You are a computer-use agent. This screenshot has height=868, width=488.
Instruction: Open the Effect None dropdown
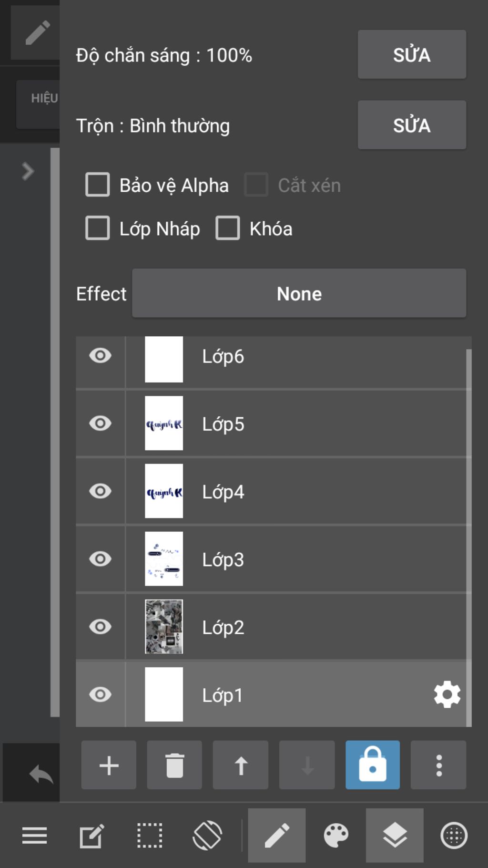[x=299, y=293]
